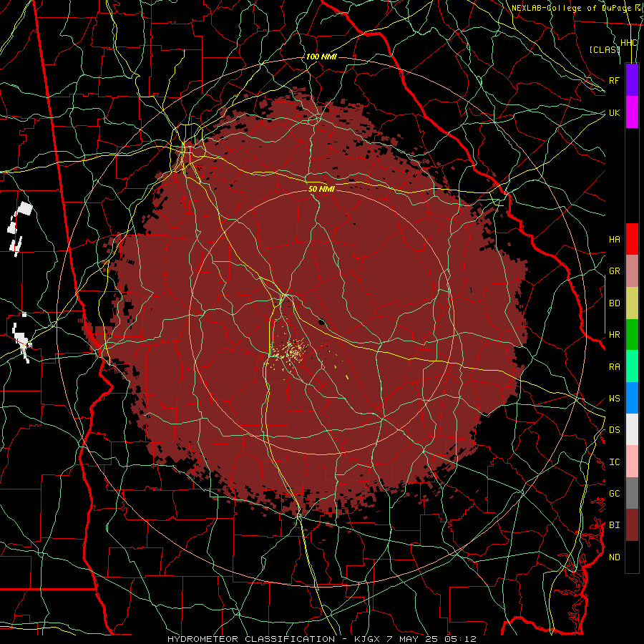Click the 50 NMI range ring label
The image size is (644, 644).
pos(321,189)
